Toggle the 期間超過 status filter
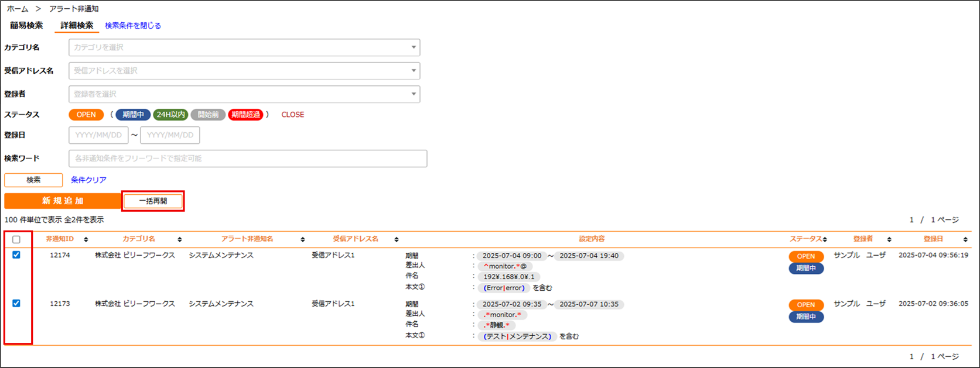Viewport: 980px width, 368px height. click(x=245, y=115)
